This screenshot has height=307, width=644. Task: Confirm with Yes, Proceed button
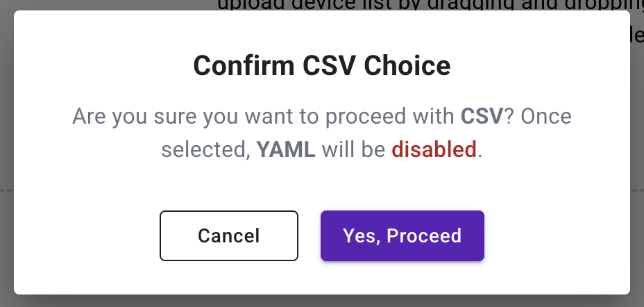pyautogui.click(x=402, y=235)
